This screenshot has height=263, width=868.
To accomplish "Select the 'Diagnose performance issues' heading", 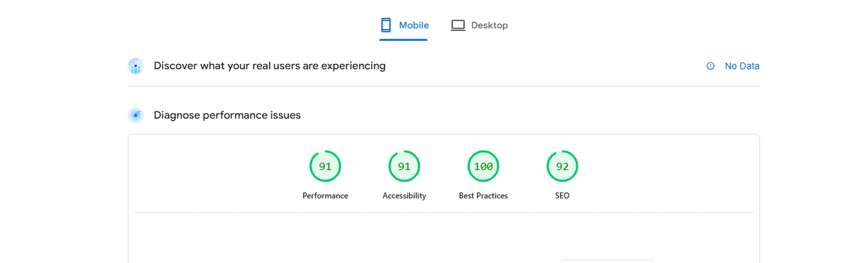I will 227,115.
